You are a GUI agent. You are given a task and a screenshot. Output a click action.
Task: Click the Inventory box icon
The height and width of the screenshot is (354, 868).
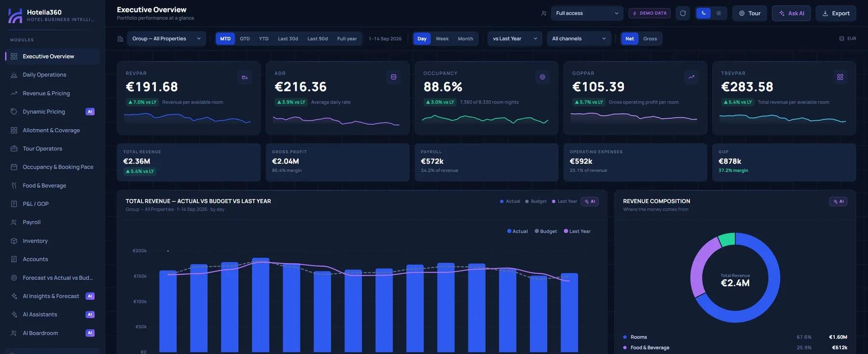[x=14, y=241]
